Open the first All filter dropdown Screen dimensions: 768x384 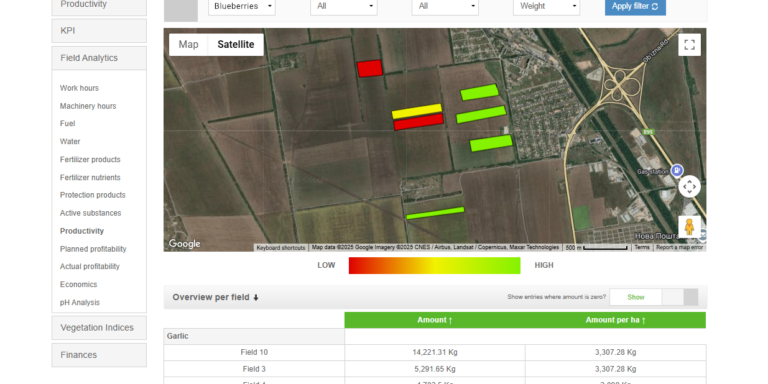[344, 6]
